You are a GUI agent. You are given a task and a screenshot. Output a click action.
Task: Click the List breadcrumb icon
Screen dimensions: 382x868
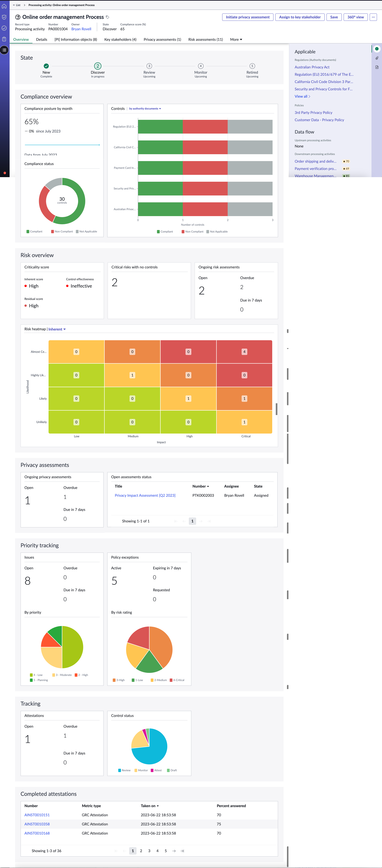14,5
